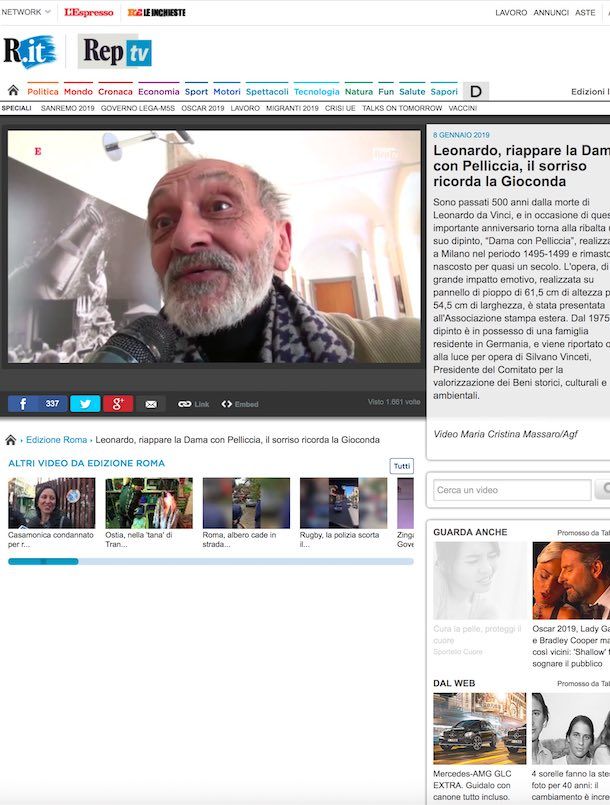Open Crisi UE special
The width and height of the screenshot is (610, 805).
[340, 108]
